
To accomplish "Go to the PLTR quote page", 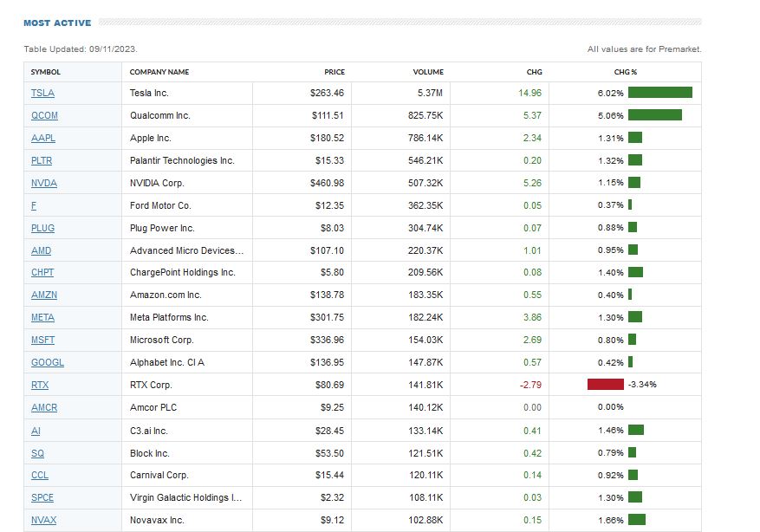I will (x=42, y=160).
